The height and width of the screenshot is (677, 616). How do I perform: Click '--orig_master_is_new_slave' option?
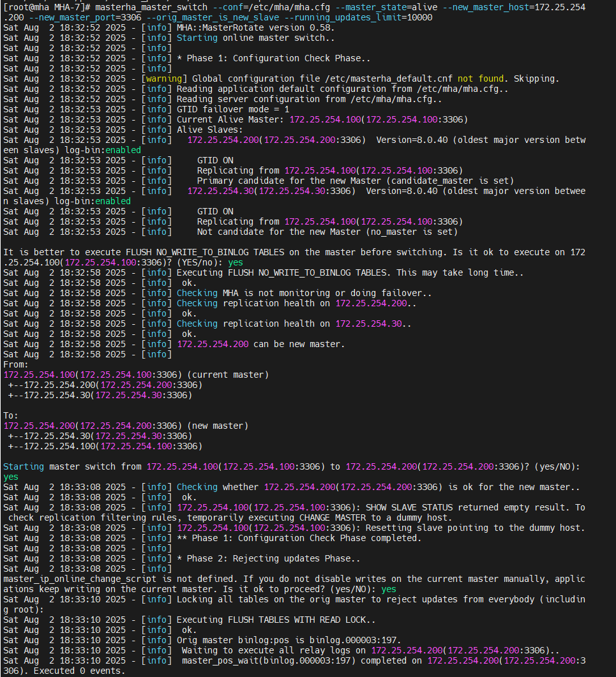(213, 18)
